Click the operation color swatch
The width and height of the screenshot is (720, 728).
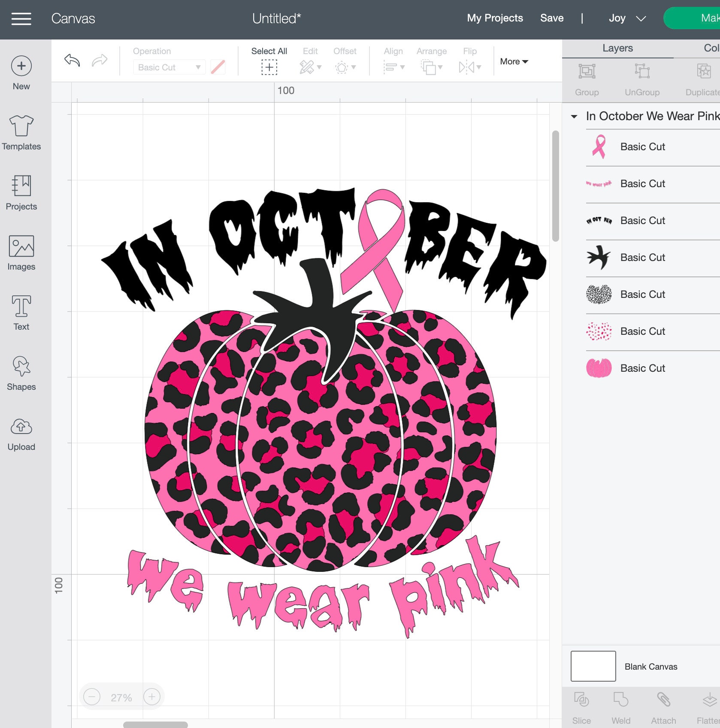point(218,67)
